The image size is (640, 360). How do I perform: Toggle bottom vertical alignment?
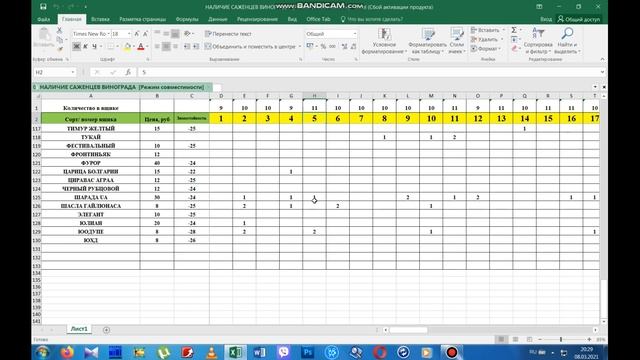click(x=175, y=34)
